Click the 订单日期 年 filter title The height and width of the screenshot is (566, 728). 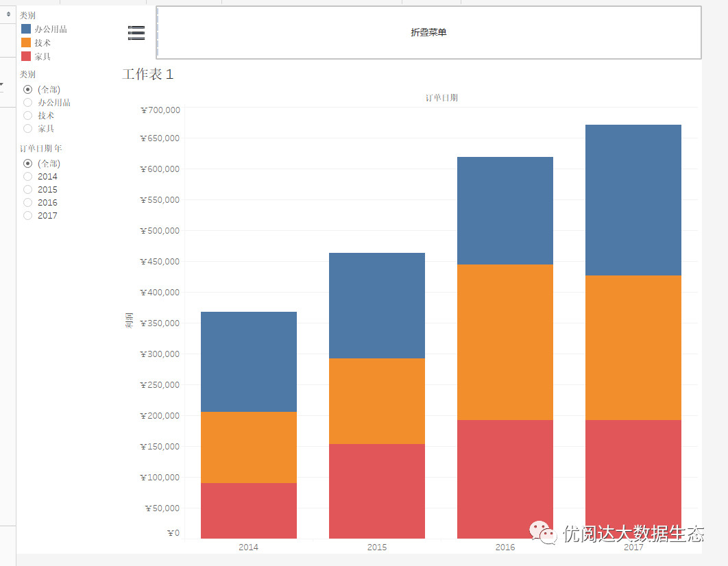pyautogui.click(x=41, y=149)
